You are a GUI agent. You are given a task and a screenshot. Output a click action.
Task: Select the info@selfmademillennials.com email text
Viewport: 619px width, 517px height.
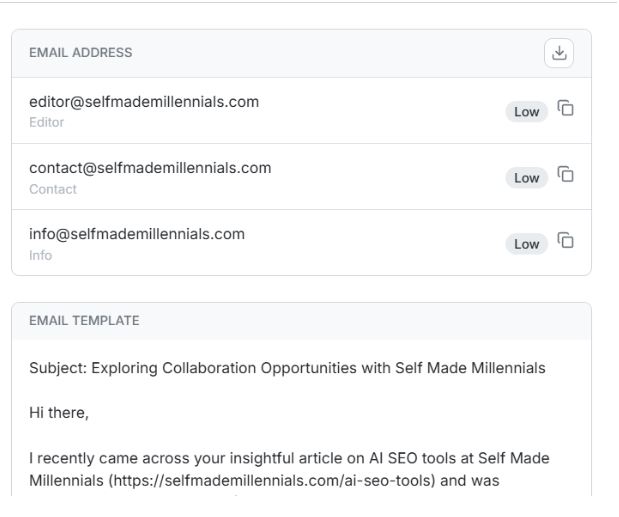(x=137, y=235)
